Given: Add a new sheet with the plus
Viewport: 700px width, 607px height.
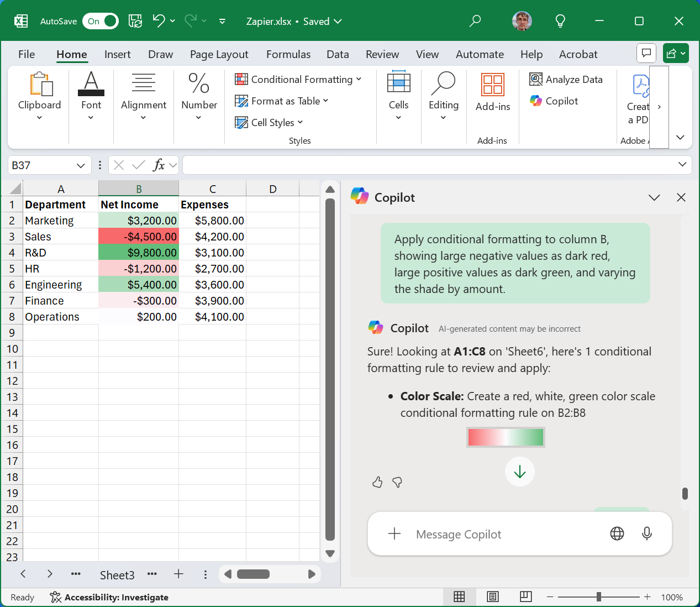Looking at the screenshot, I should (x=178, y=574).
